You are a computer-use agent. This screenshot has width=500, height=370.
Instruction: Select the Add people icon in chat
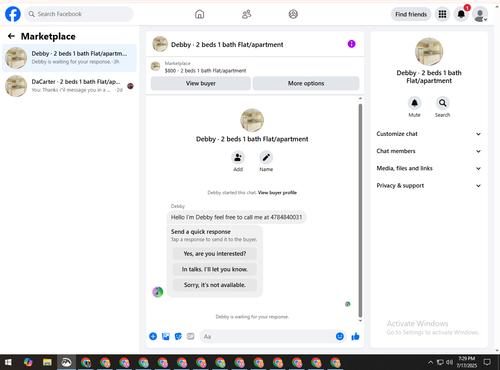pyautogui.click(x=238, y=157)
